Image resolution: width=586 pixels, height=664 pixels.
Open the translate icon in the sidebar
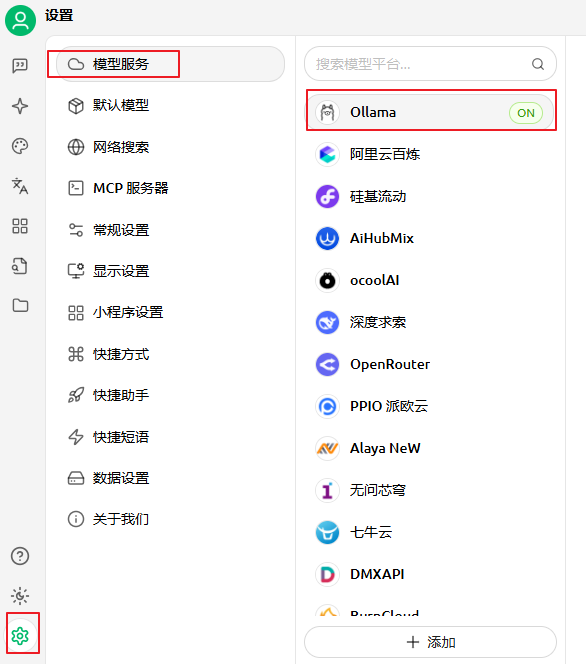(x=20, y=186)
